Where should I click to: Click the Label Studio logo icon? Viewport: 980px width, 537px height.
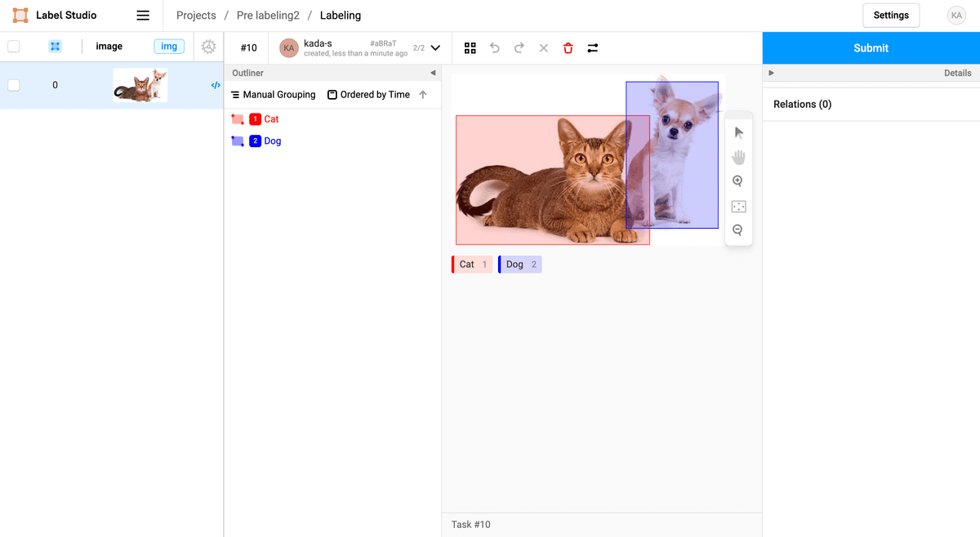[x=20, y=16]
